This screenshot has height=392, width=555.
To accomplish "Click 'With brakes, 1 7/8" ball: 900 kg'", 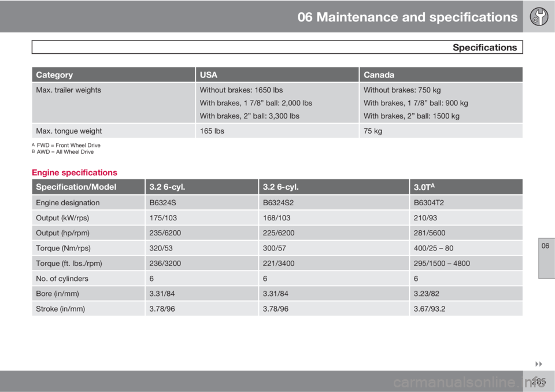I will click(416, 103).
